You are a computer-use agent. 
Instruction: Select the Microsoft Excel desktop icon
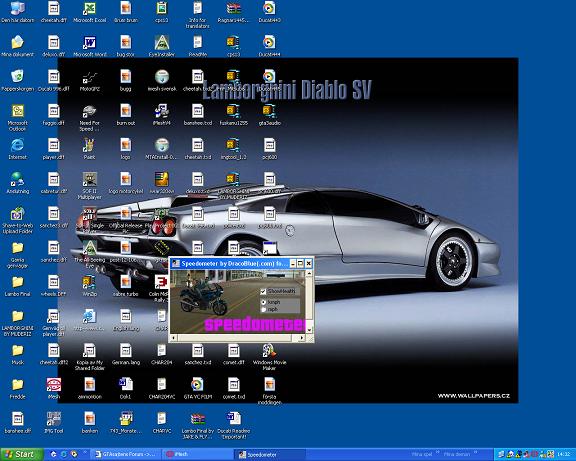[x=89, y=12]
